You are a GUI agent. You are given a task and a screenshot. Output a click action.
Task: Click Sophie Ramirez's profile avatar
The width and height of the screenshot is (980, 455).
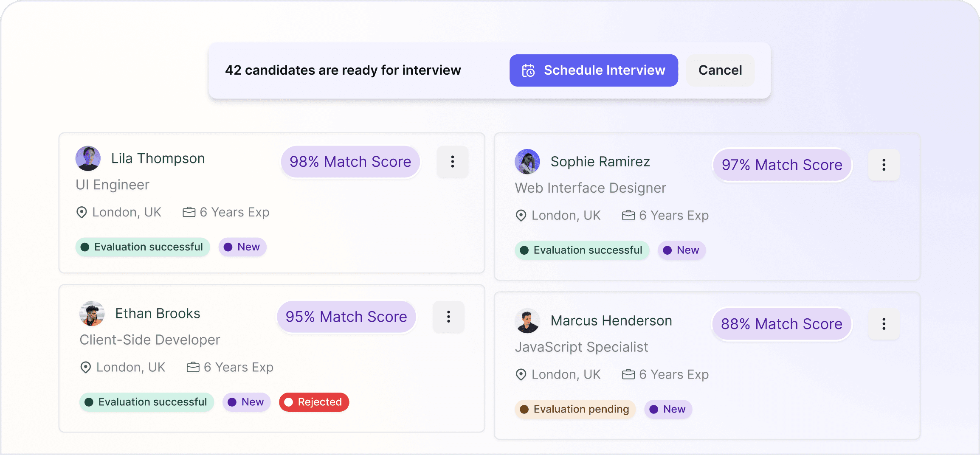[x=527, y=162]
